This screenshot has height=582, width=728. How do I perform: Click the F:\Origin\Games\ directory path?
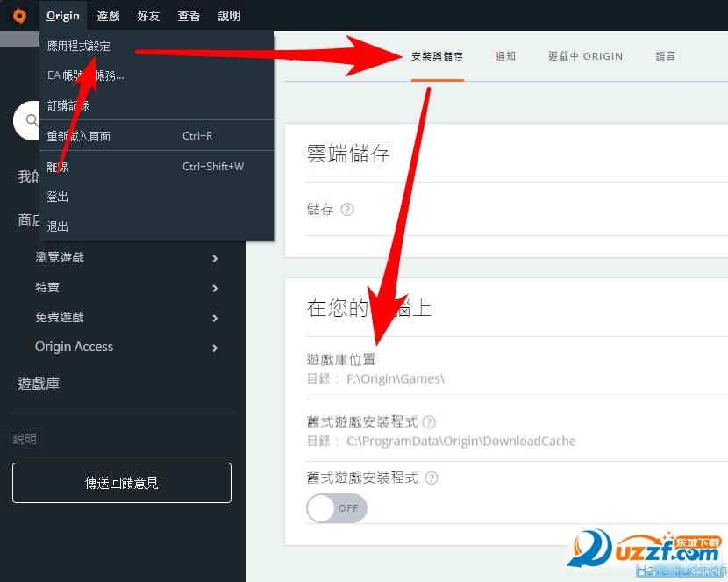coord(396,379)
